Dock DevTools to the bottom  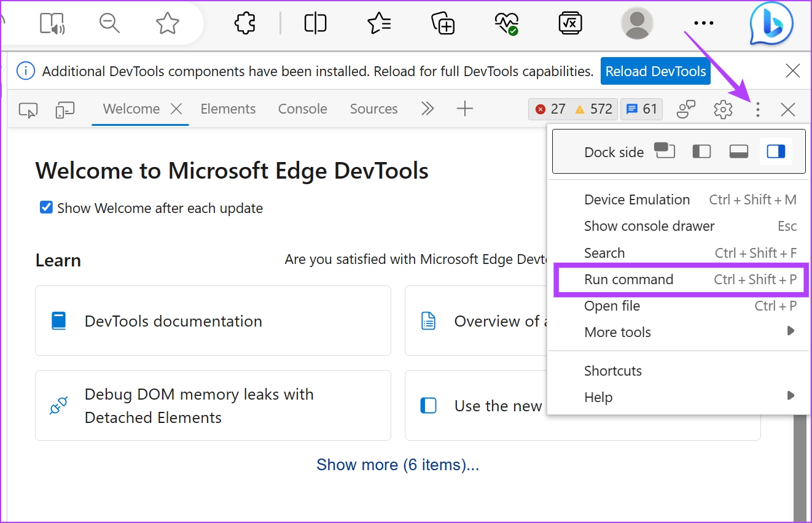click(x=739, y=151)
